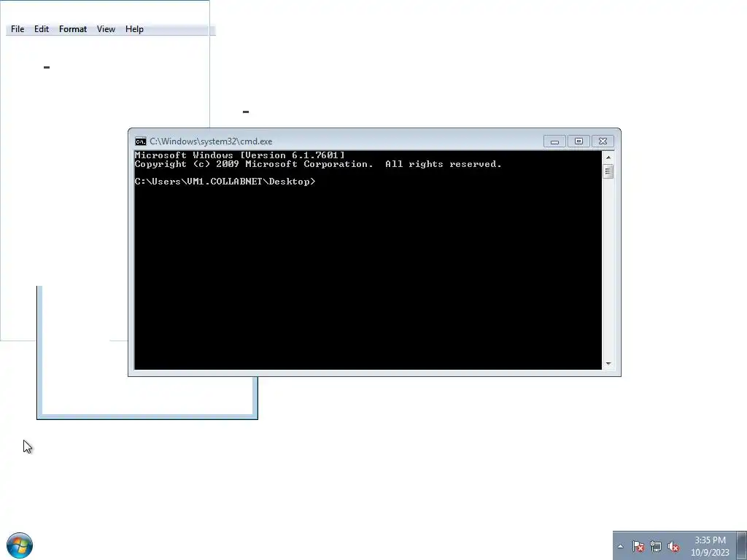Open the View menu in Notepad
This screenshot has width=747, height=560.
click(106, 29)
